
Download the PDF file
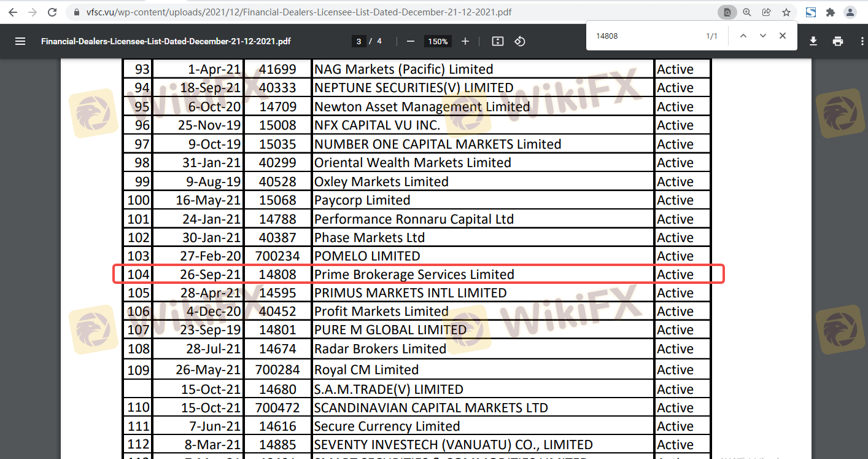pyautogui.click(x=813, y=41)
